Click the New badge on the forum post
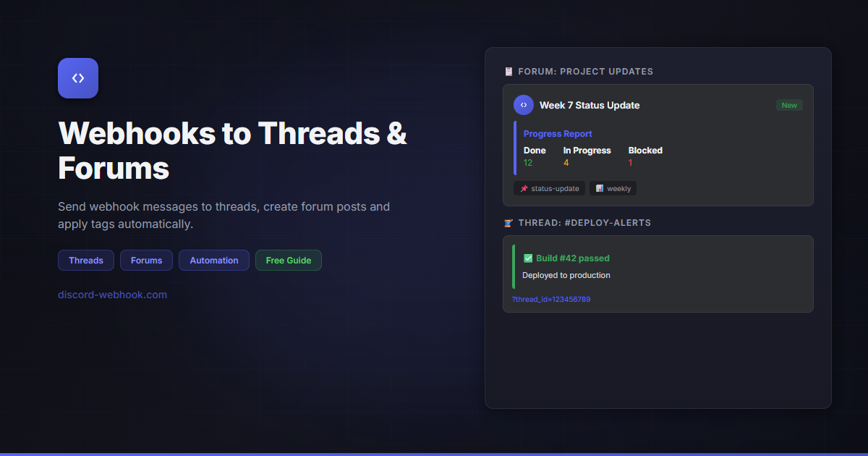The width and height of the screenshot is (868, 456). 789,104
